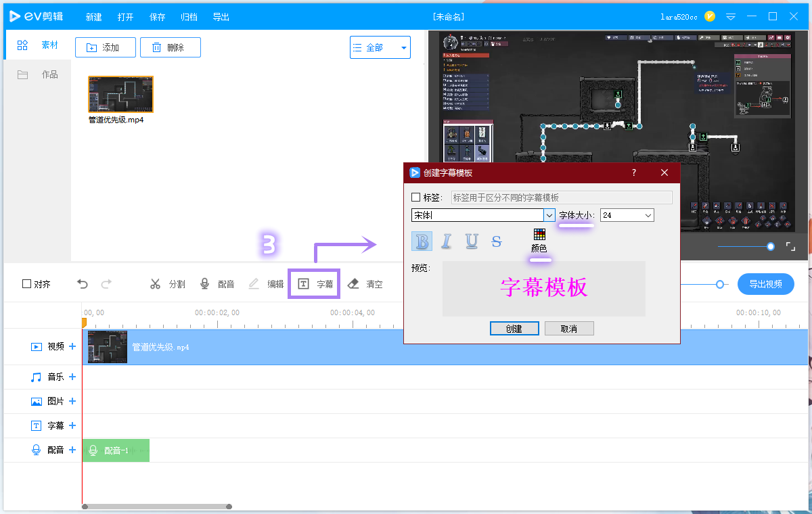
Task: Toggle Bold formatting in dialog
Action: (422, 241)
